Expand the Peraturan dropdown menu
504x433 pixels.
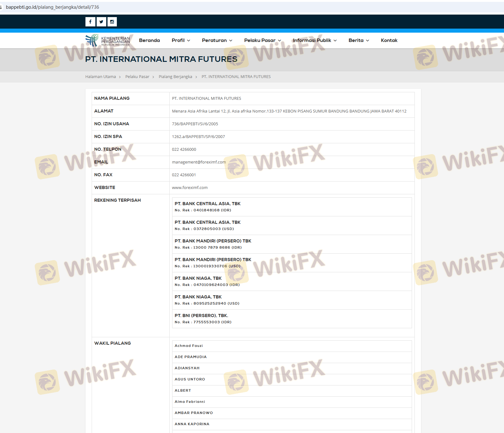tap(217, 40)
